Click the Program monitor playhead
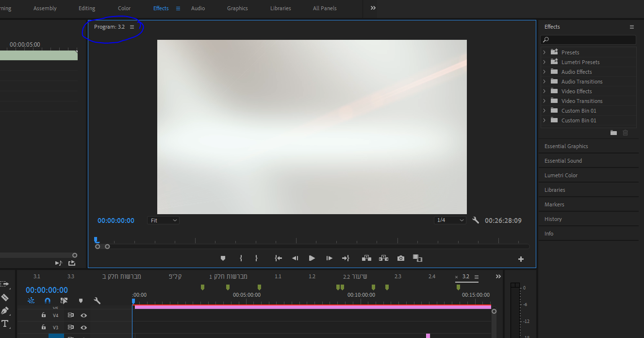Screen dimensions: 644x338 (97, 239)
